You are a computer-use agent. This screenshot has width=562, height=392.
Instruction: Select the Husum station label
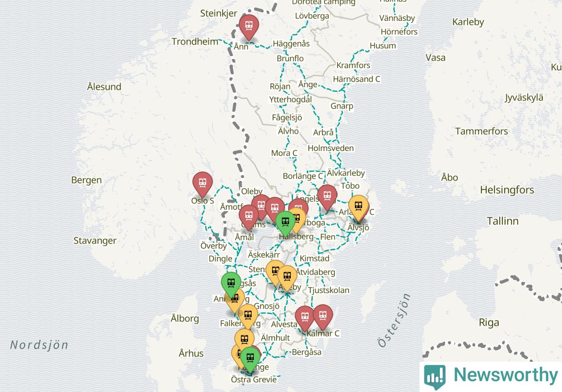tap(383, 45)
